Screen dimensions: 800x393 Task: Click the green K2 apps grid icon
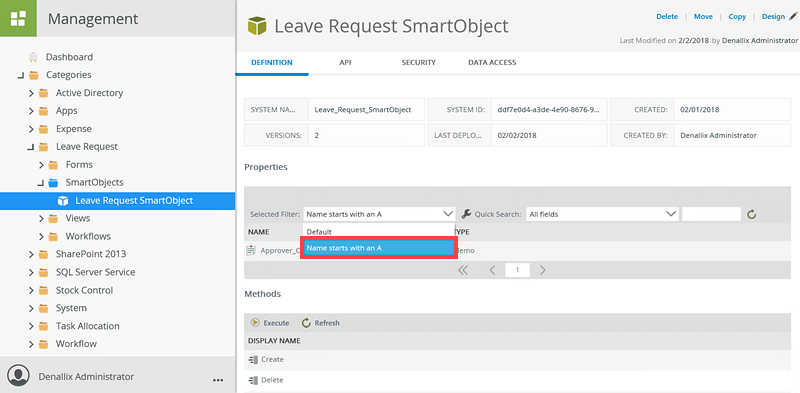click(18, 18)
